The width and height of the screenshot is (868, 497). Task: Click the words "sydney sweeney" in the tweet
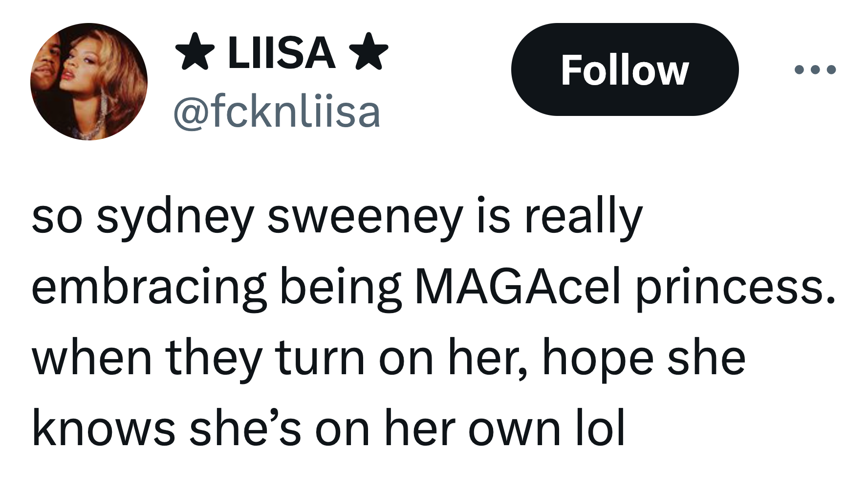(x=279, y=217)
